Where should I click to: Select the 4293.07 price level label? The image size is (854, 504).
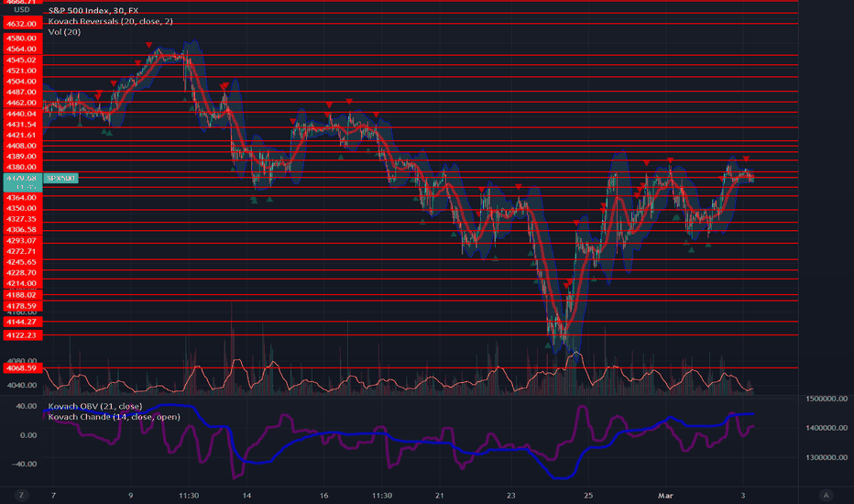(22, 240)
